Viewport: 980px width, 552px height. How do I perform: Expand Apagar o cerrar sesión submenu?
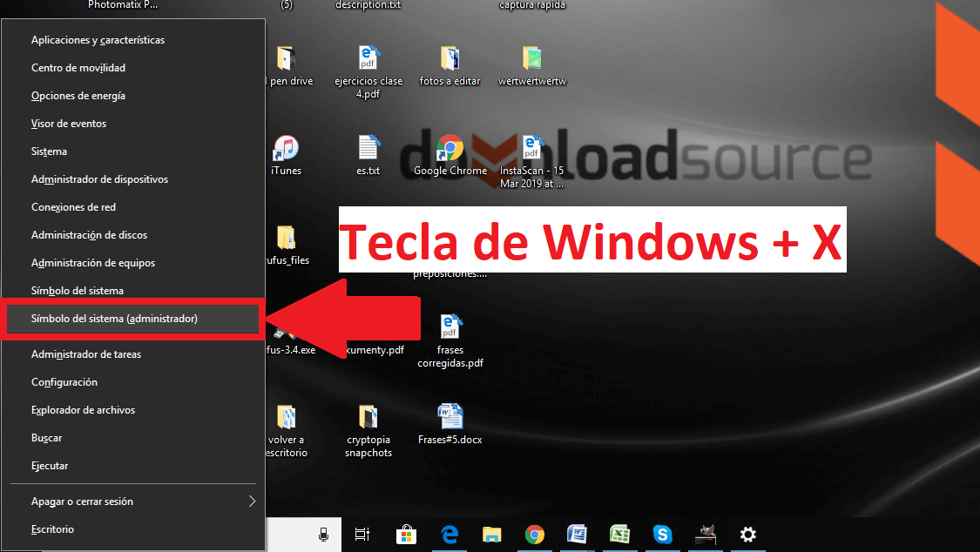tap(133, 502)
